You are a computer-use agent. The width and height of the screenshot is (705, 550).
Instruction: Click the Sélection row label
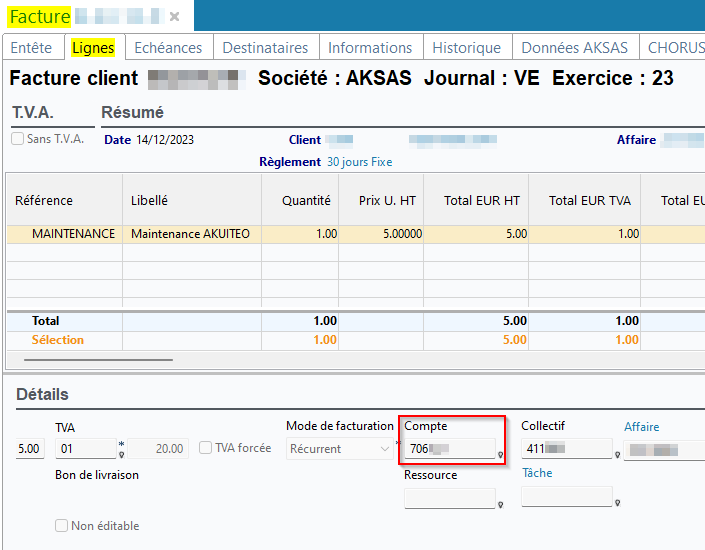[x=58, y=340]
